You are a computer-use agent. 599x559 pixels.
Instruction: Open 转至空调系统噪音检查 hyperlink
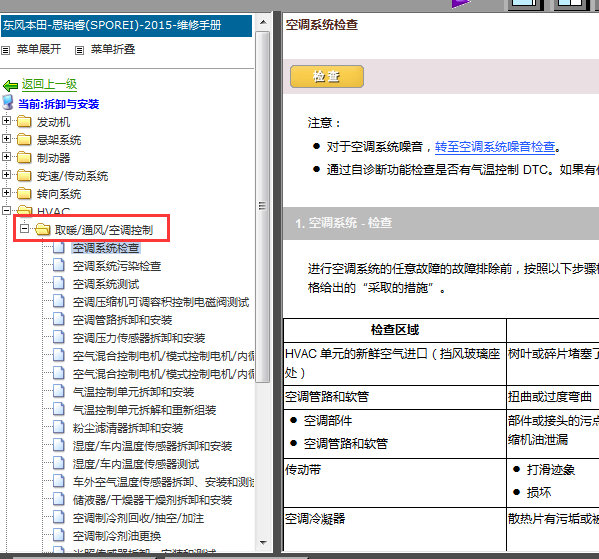tap(495, 147)
